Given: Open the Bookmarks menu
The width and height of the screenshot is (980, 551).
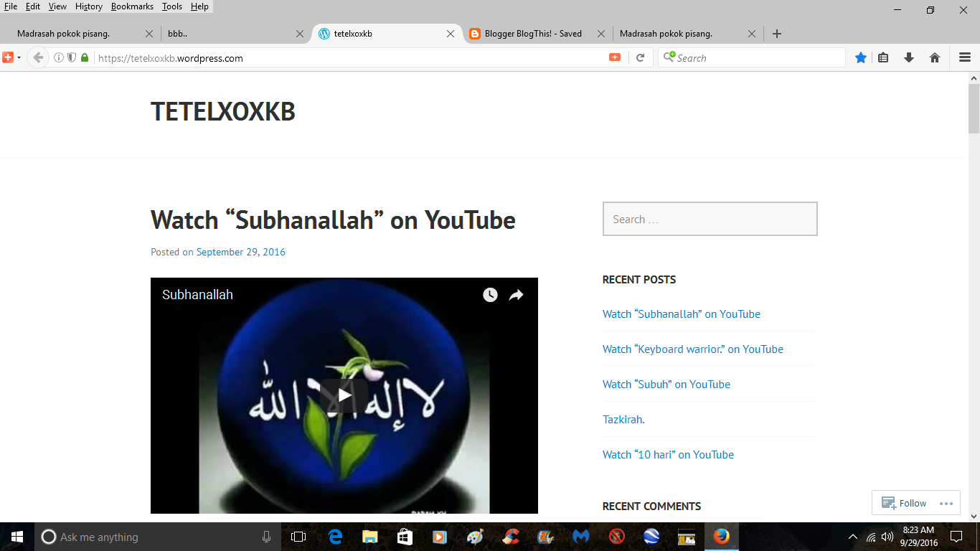Looking at the screenshot, I should pos(132,6).
